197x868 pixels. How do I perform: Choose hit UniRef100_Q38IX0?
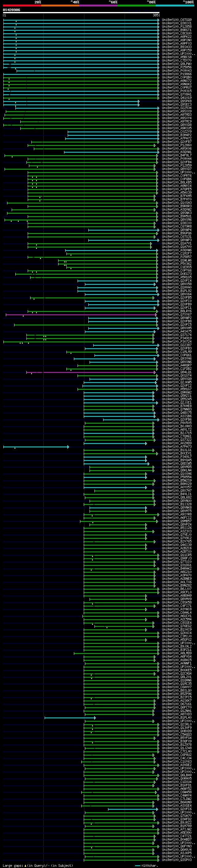point(177,223)
